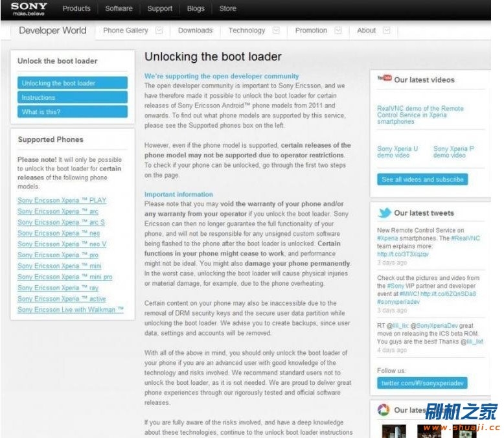This screenshot has width=504, height=438.
Task: Click See all videos and subscribe button
Action: tap(422, 179)
